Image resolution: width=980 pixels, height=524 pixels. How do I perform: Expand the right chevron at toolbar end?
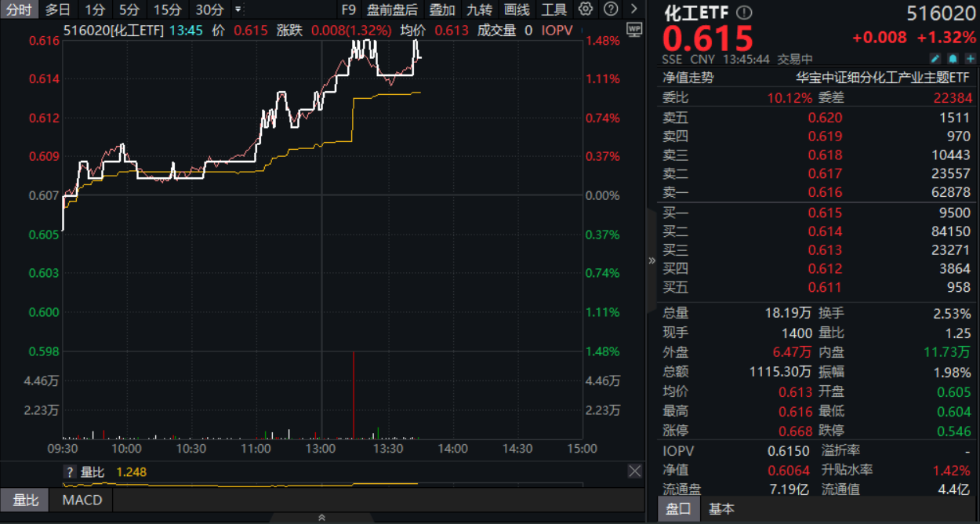634,9
